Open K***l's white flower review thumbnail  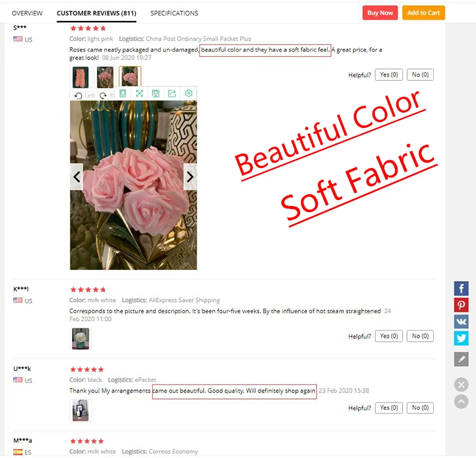tap(80, 338)
